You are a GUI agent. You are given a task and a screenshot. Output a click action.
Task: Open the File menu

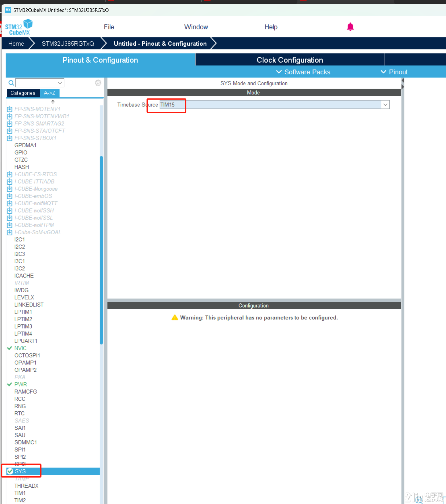109,27
